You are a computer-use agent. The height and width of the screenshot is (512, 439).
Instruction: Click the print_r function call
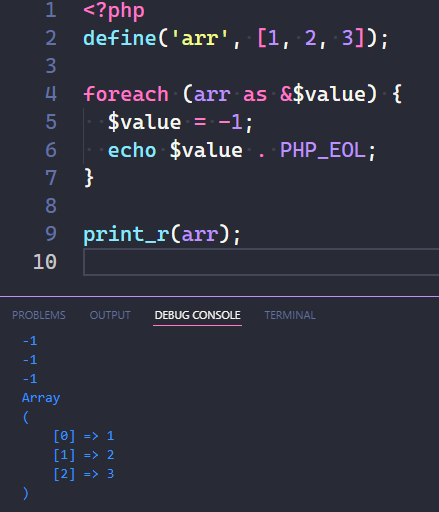click(x=126, y=234)
